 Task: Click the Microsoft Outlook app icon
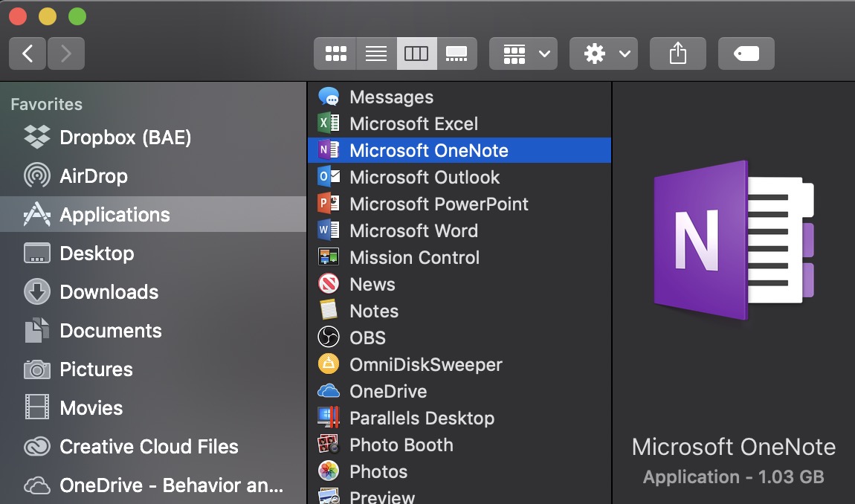click(x=329, y=177)
